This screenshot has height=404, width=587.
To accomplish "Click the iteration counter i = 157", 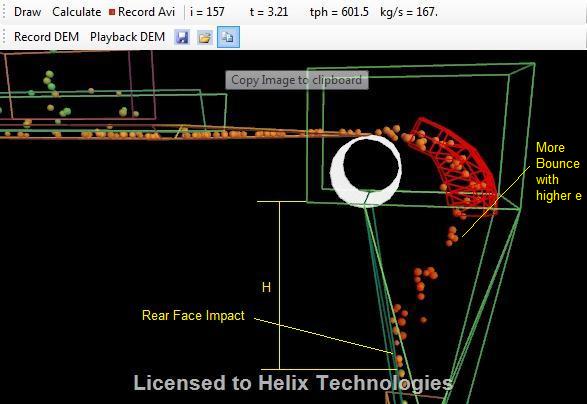I will (207, 12).
